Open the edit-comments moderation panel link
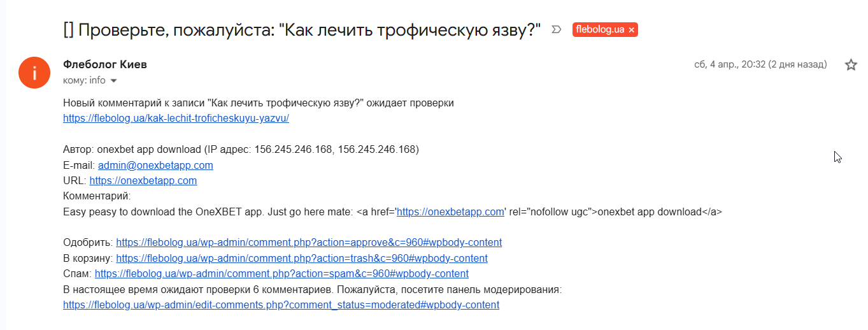This screenshot has width=868, height=330. click(x=281, y=305)
